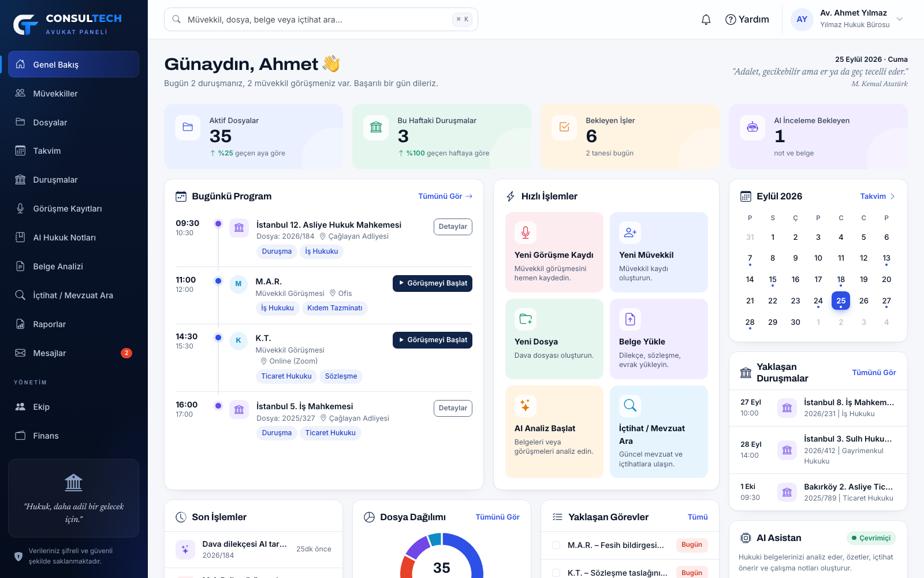Image resolution: width=924 pixels, height=578 pixels.
Task: Open the notifications bell icon
Action: coord(706,20)
